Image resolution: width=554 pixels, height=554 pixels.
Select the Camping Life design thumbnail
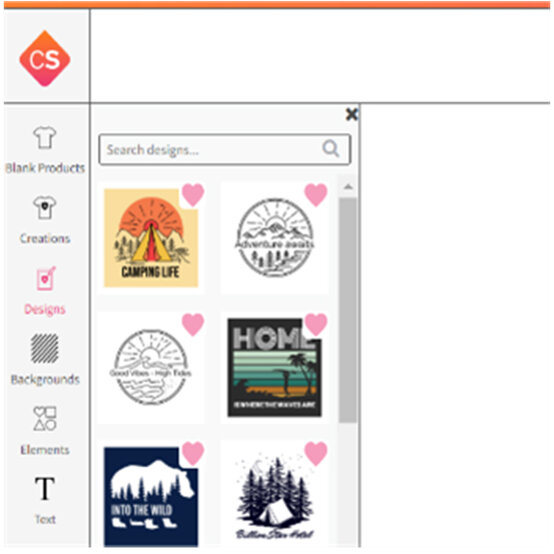[151, 238]
